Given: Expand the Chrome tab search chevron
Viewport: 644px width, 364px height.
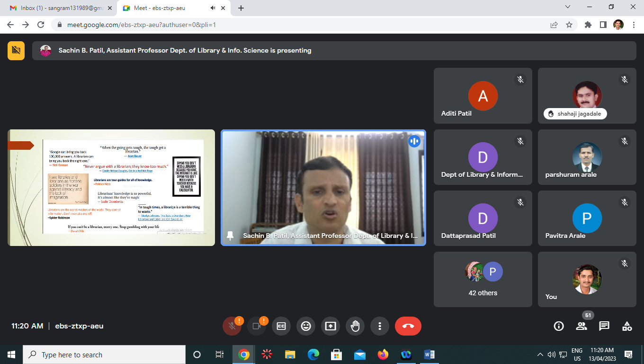Looking at the screenshot, I should 568,7.
